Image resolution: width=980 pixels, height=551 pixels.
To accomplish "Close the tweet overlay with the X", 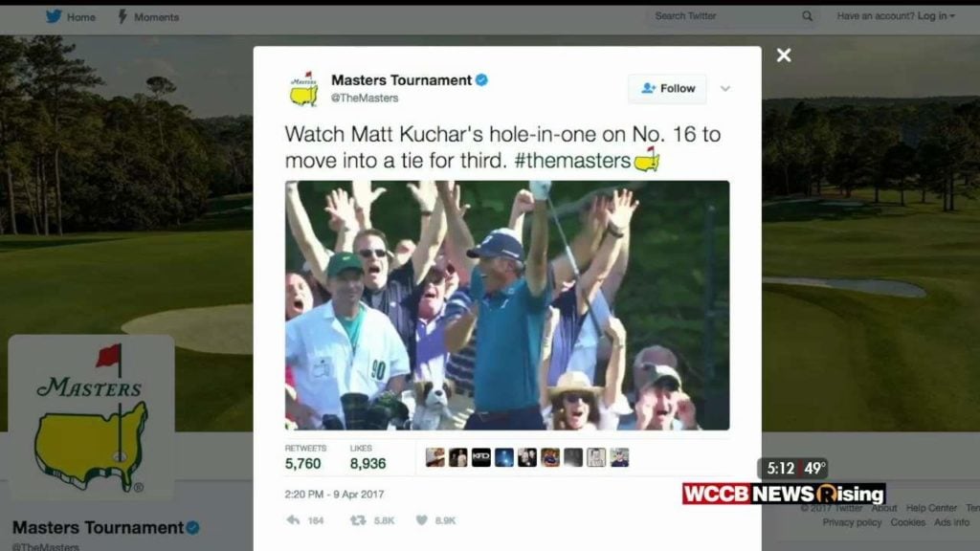I will [x=784, y=55].
